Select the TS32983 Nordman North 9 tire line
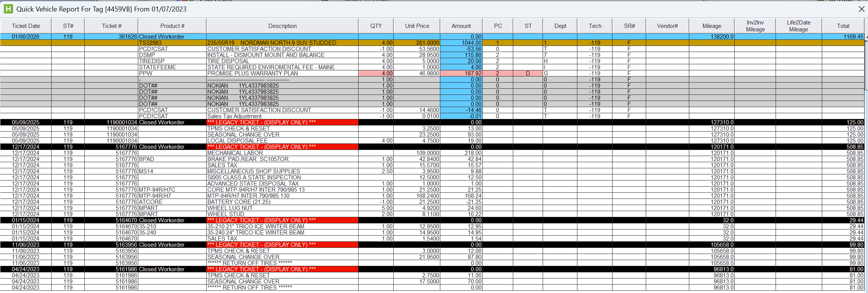 [x=271, y=43]
